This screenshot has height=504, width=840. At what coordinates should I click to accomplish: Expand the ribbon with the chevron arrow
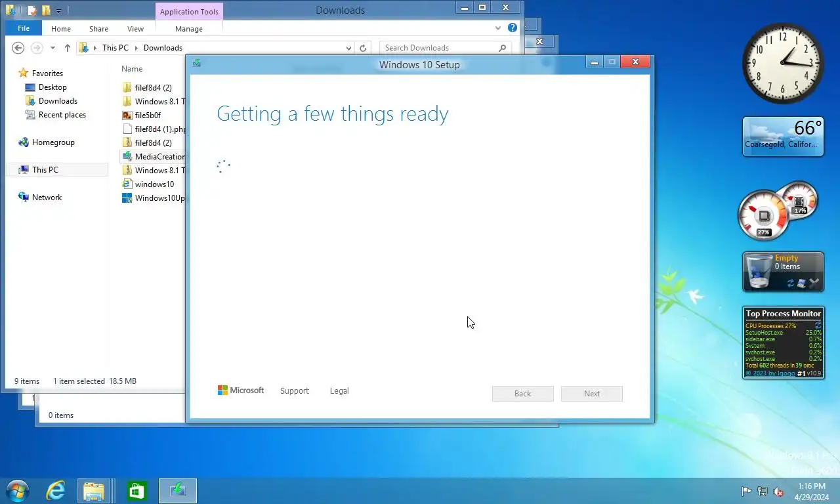497,28
